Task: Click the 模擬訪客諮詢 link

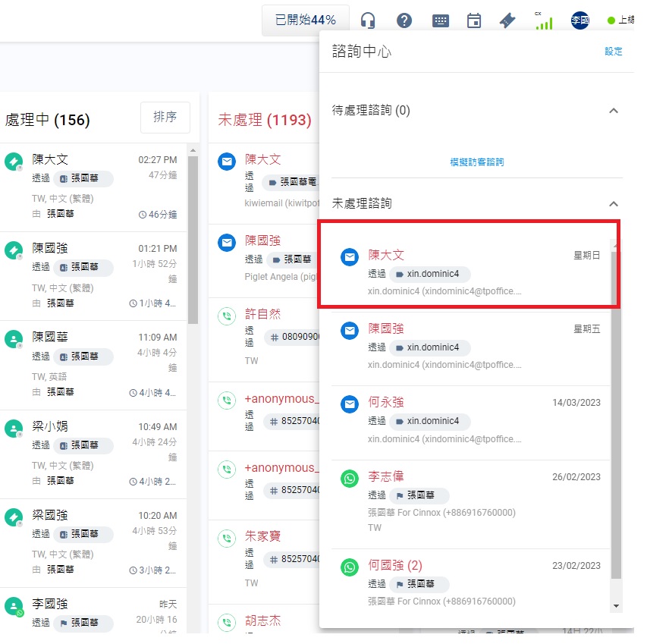Action: pos(476,162)
